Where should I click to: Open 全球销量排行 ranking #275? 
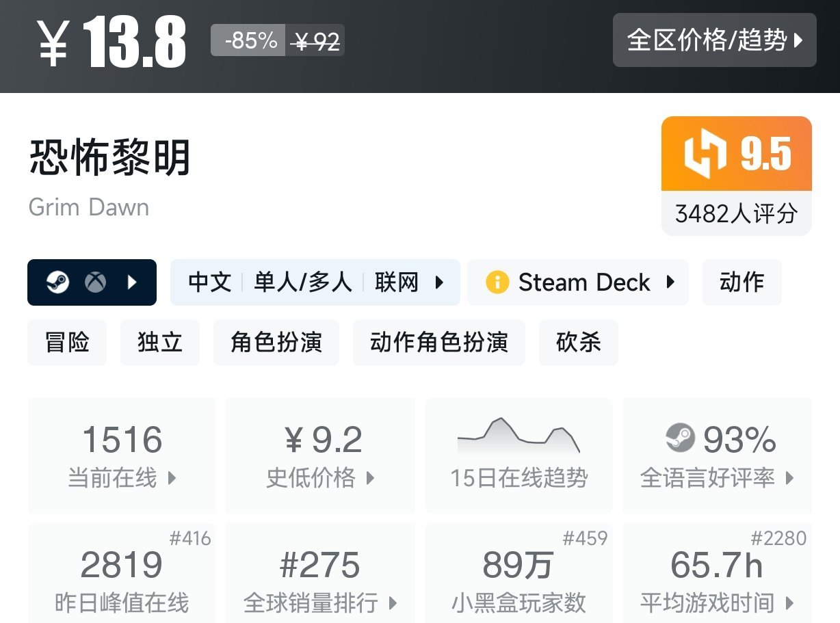(x=320, y=580)
